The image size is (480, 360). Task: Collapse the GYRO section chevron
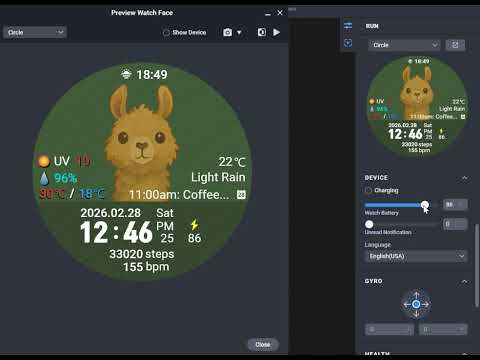(x=465, y=281)
